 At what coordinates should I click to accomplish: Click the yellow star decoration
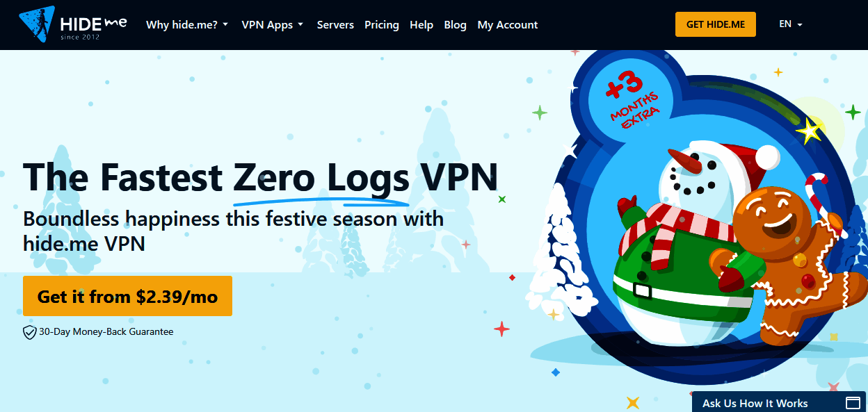pyautogui.click(x=810, y=131)
